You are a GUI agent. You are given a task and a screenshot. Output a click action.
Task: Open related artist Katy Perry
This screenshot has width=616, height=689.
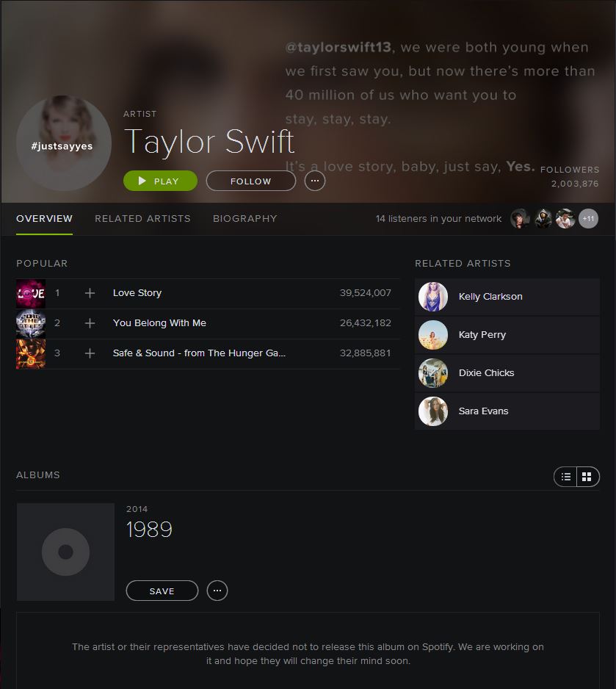(507, 335)
